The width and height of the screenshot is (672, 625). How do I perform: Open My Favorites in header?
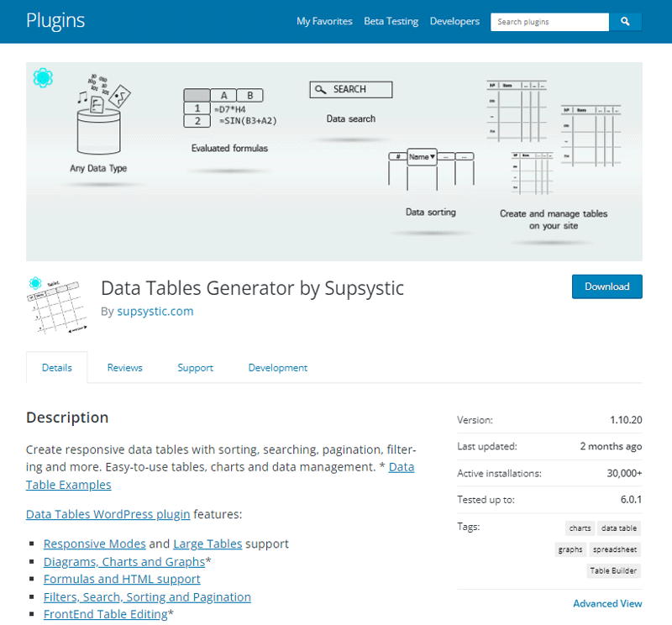tap(324, 22)
